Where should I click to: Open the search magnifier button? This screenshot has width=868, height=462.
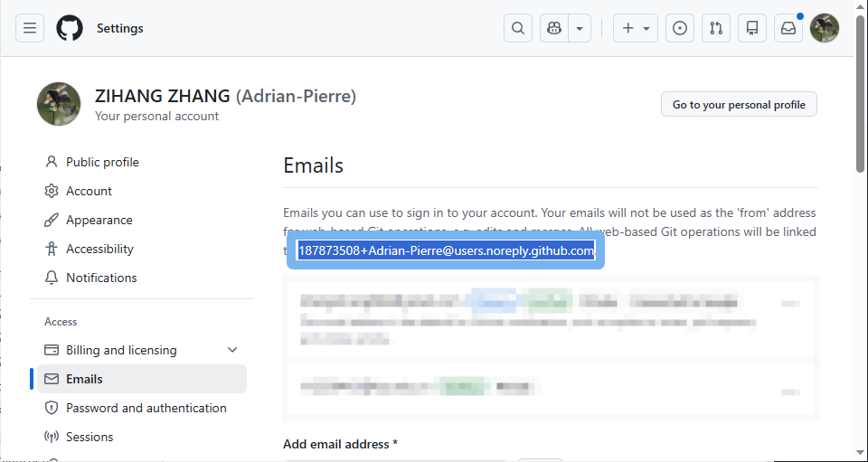pos(518,28)
